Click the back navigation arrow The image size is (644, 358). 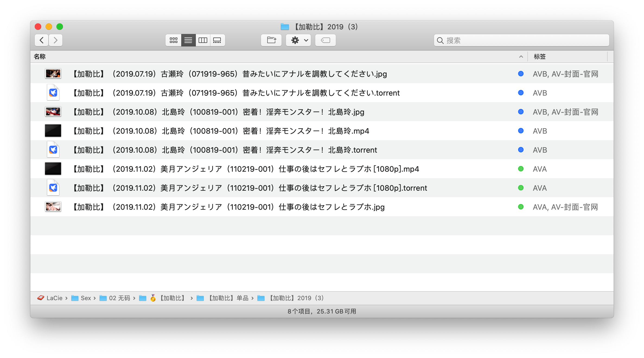42,40
